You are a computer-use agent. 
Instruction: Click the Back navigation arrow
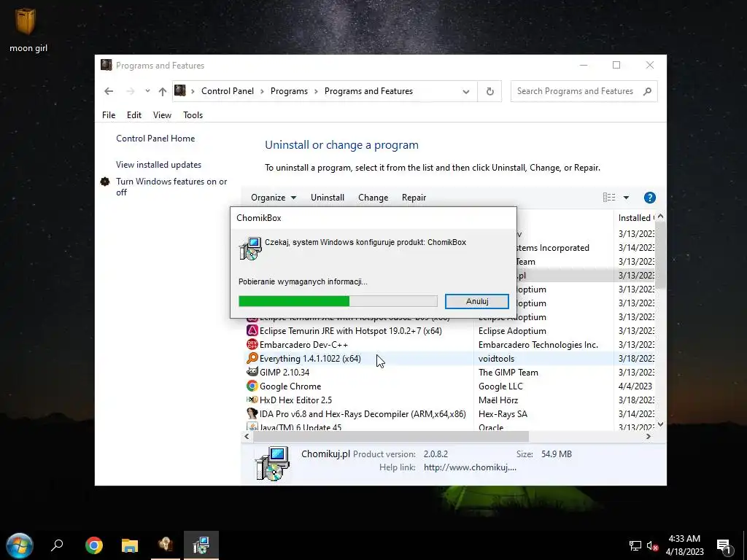[109, 91]
